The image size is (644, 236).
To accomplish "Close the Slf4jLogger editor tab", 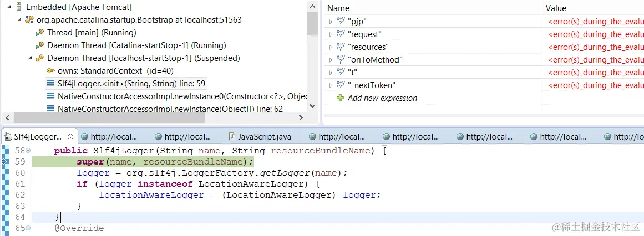I will pos(70,136).
